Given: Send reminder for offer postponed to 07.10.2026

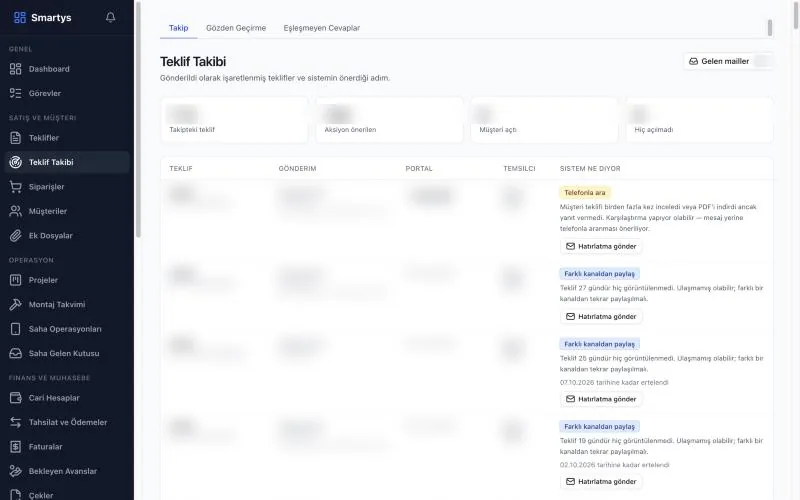Looking at the screenshot, I should (601, 399).
